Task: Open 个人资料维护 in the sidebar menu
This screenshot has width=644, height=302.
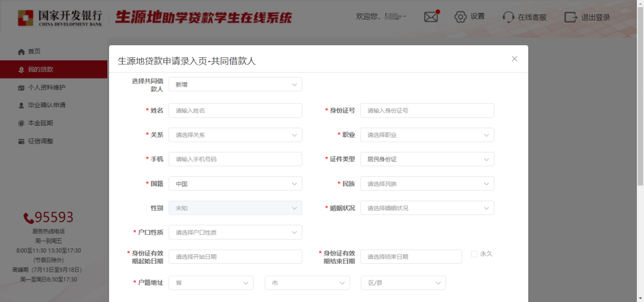Action: [x=47, y=88]
